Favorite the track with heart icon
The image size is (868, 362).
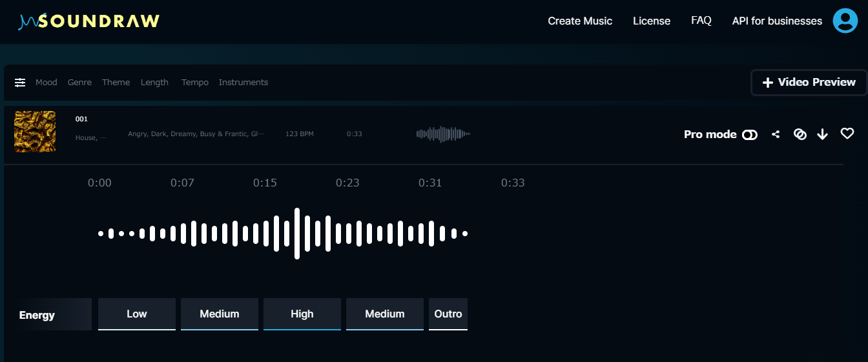coord(847,134)
